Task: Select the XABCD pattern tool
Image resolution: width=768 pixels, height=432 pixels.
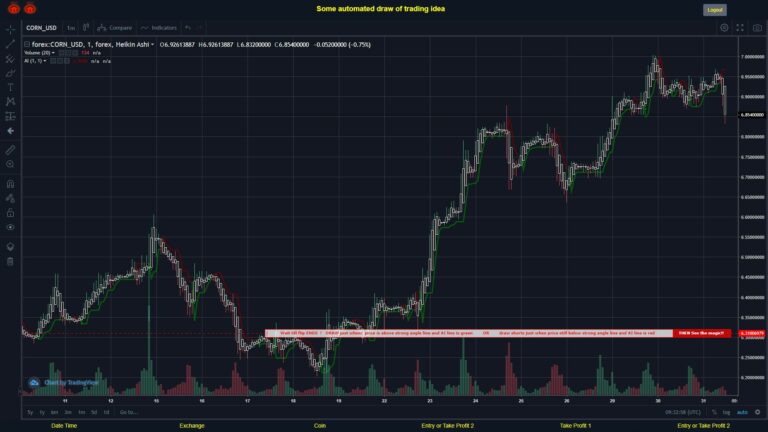Action: 10,102
